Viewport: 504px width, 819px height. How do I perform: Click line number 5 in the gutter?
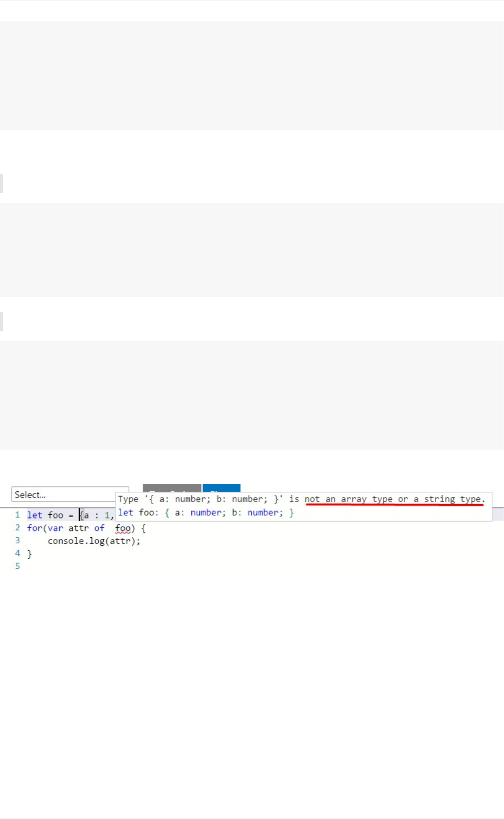(x=18, y=566)
